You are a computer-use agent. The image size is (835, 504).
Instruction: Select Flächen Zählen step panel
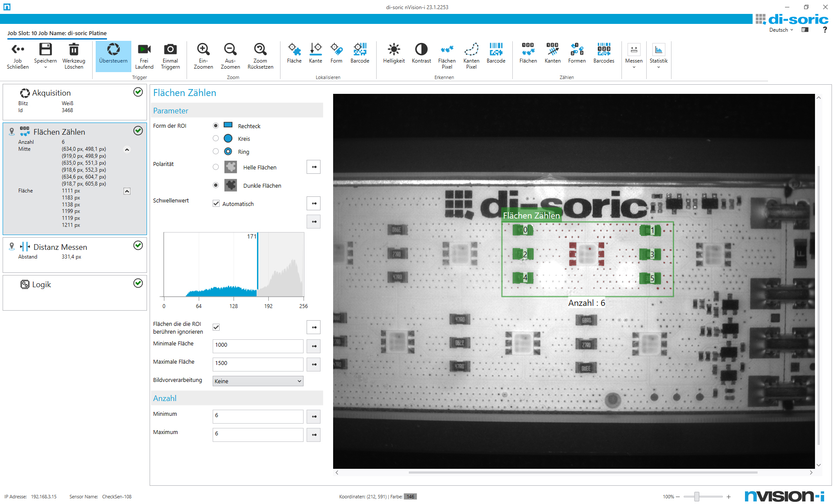click(75, 179)
